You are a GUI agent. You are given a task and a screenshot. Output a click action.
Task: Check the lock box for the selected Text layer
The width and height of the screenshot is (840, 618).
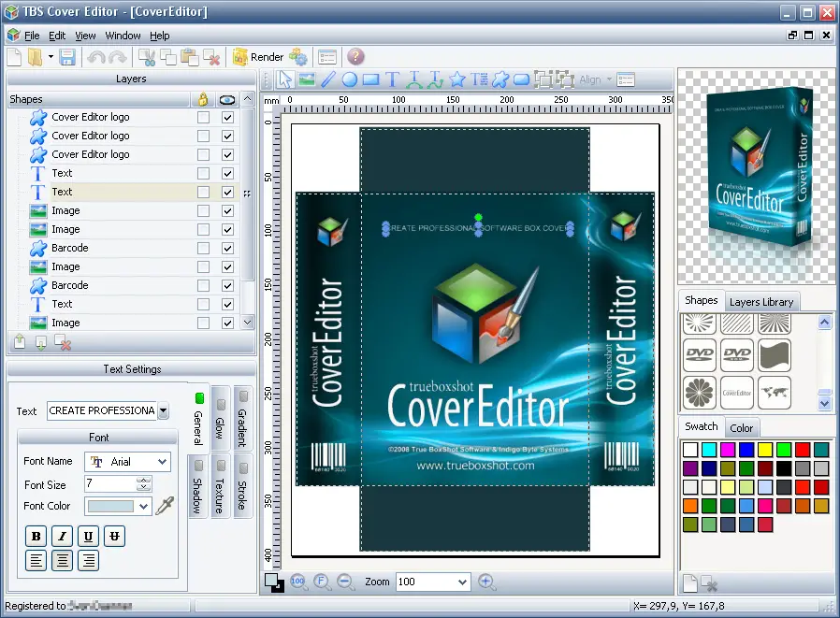pos(203,192)
